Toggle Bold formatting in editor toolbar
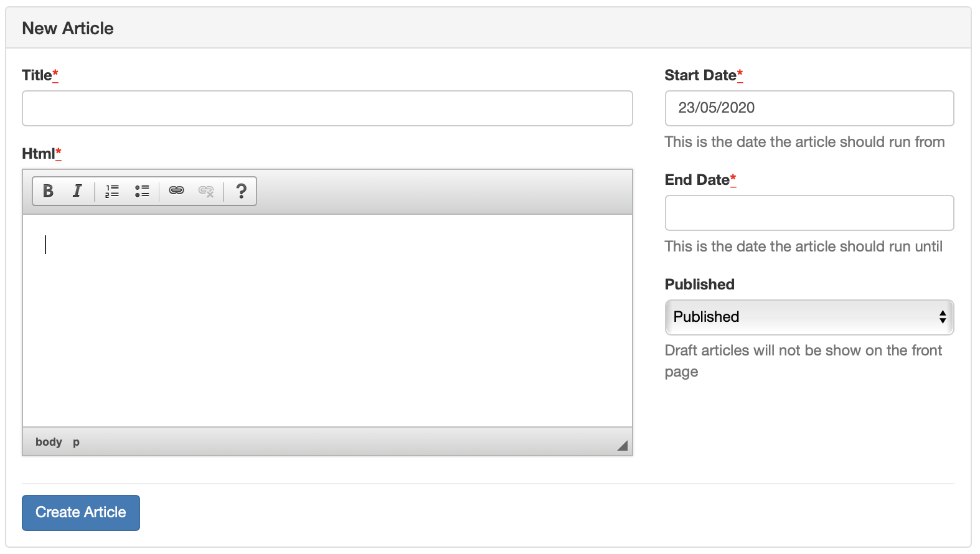Screen dimensions: 980x554 (48, 191)
